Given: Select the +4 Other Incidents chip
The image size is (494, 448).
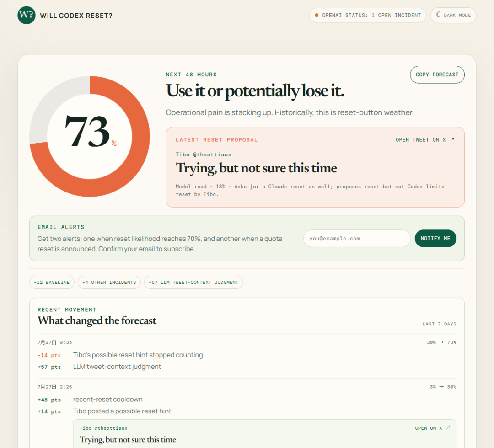Looking at the screenshot, I should 109,282.
